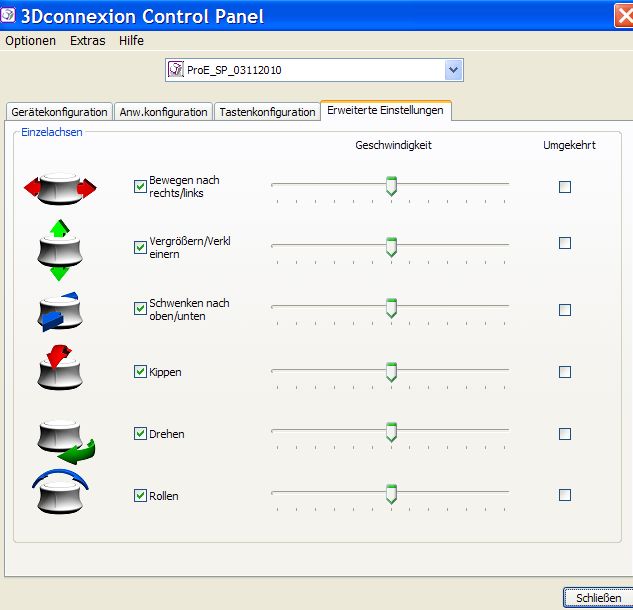Click the Rollen roll blue arc icon

tap(60, 491)
